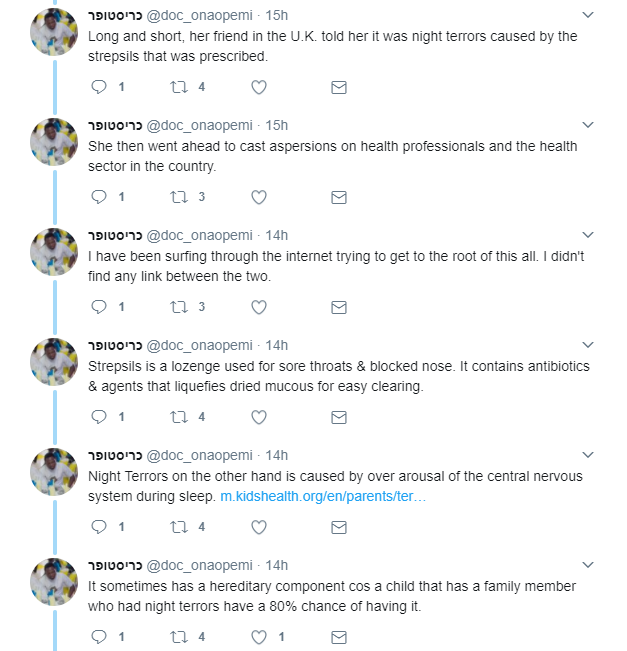Open the m.kidshealth.org link
Image resolution: width=627 pixels, height=651 pixels.
pyautogui.click(x=323, y=497)
